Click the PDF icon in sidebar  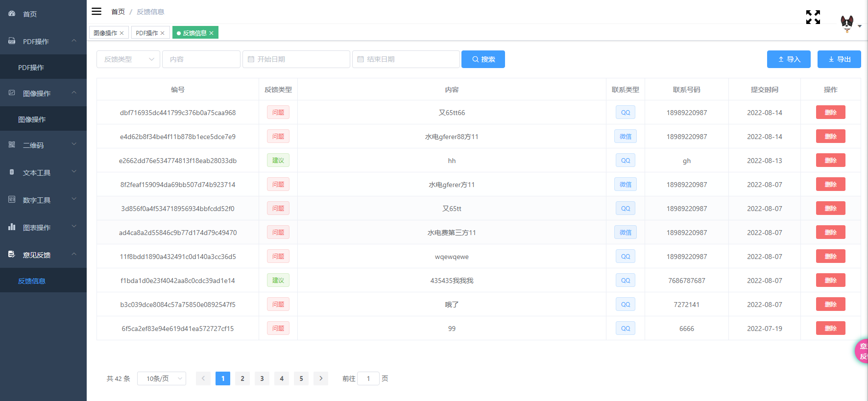[x=12, y=41]
